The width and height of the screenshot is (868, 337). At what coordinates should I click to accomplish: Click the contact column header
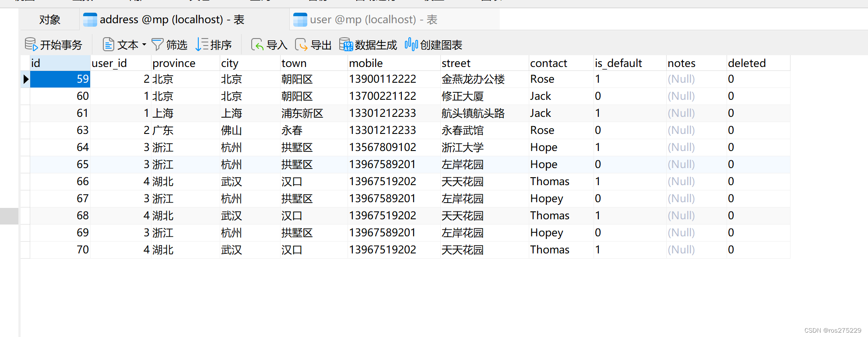click(x=561, y=63)
